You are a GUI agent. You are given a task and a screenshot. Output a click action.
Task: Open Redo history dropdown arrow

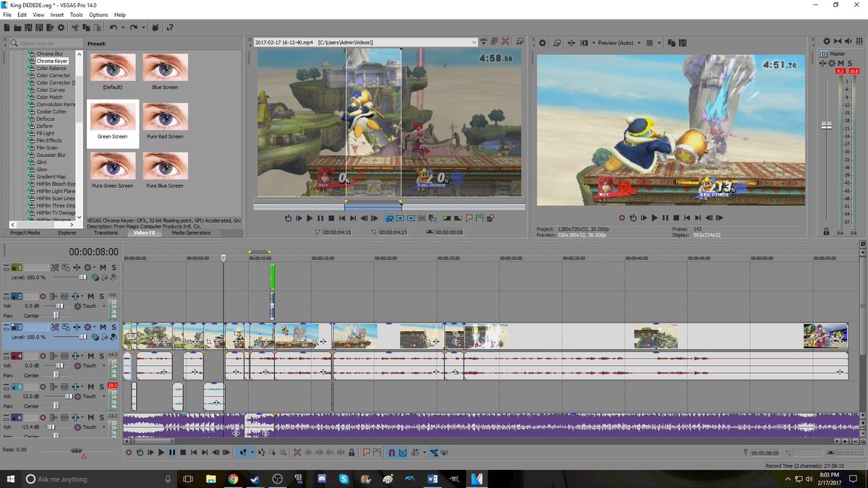143,27
